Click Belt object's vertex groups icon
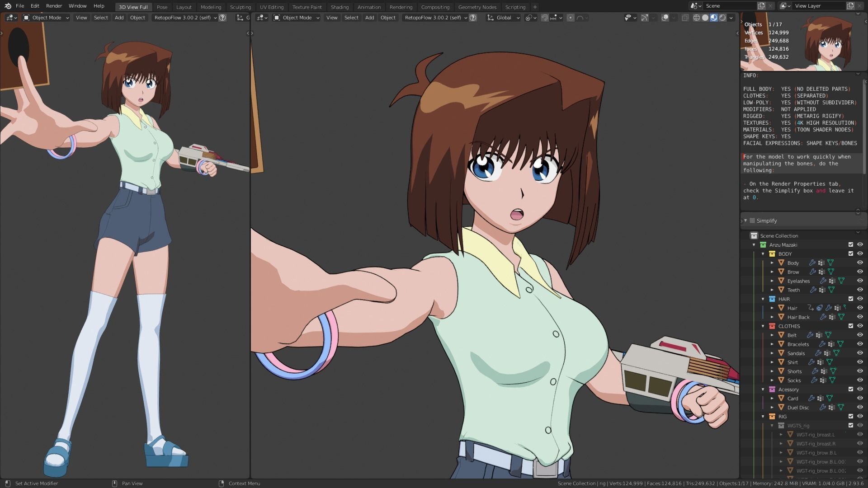 [820, 335]
